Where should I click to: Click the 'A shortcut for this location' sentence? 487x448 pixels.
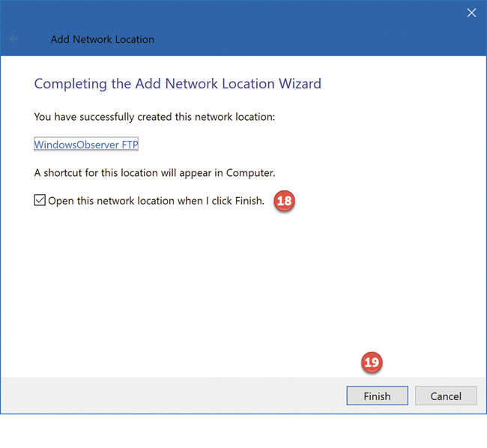[154, 172]
